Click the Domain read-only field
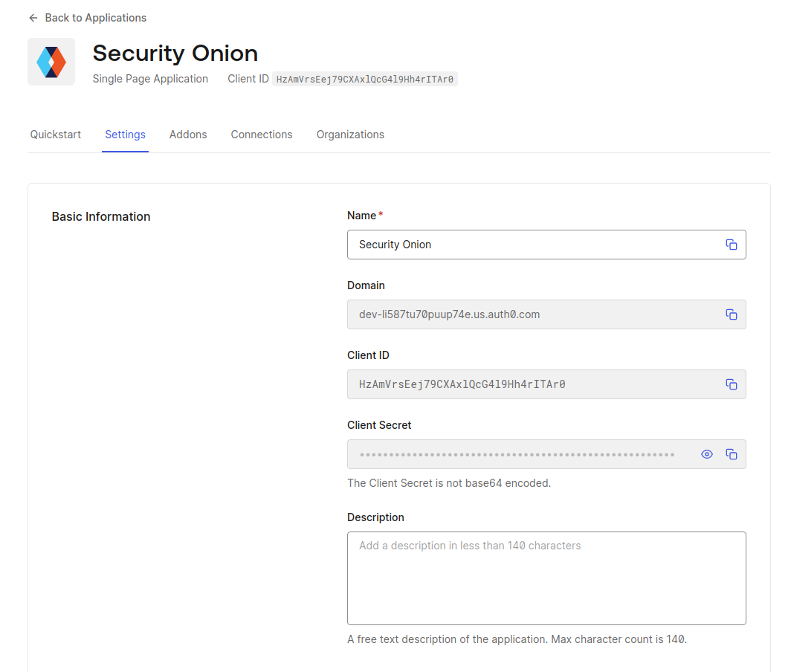The width and height of the screenshot is (791, 672). pyautogui.click(x=532, y=314)
